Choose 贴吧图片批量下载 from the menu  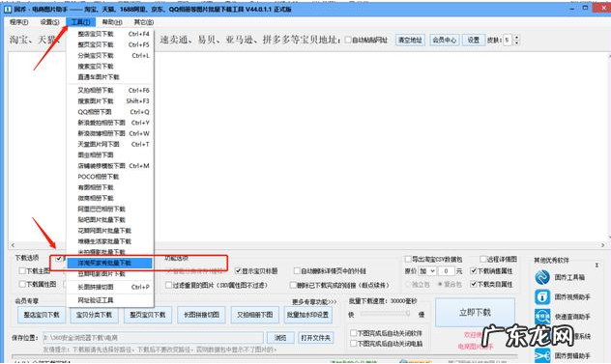pos(110,219)
